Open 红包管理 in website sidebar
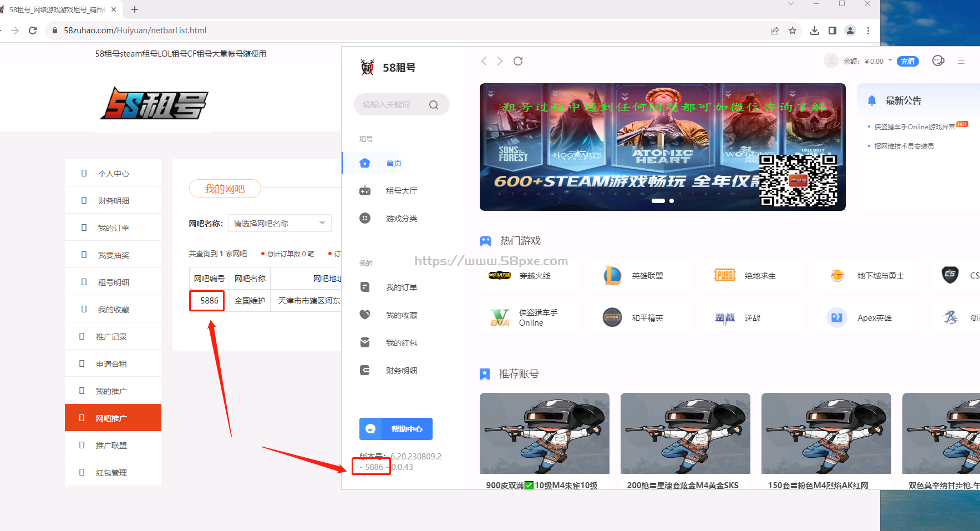The image size is (980, 531). [x=113, y=472]
